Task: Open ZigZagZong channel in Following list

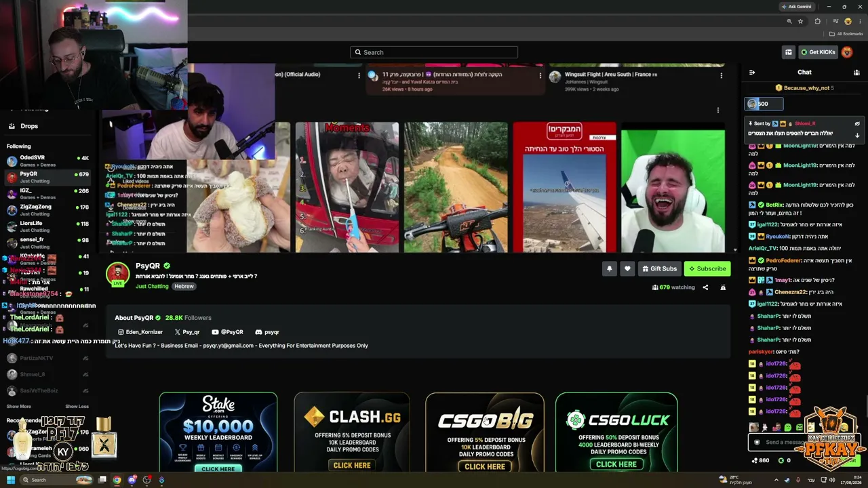Action: click(x=47, y=210)
